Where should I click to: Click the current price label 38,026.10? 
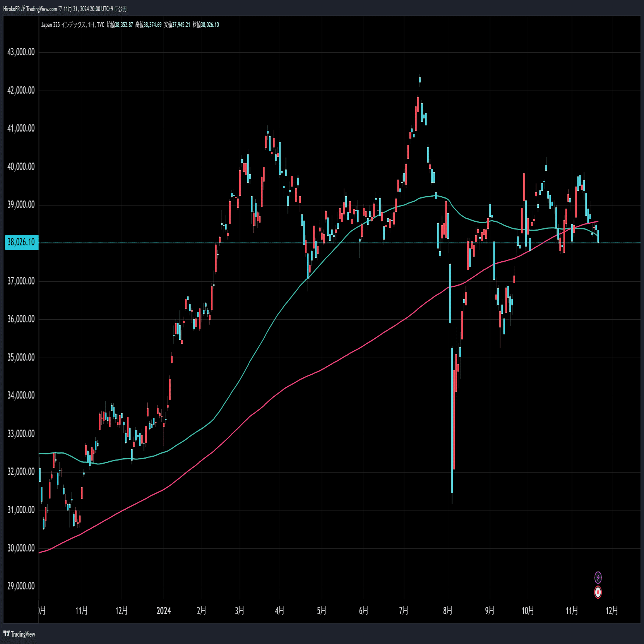pos(22,242)
